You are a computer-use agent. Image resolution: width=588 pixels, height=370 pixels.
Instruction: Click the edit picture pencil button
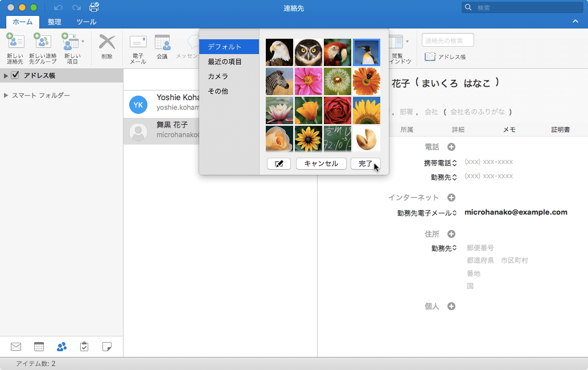click(279, 163)
